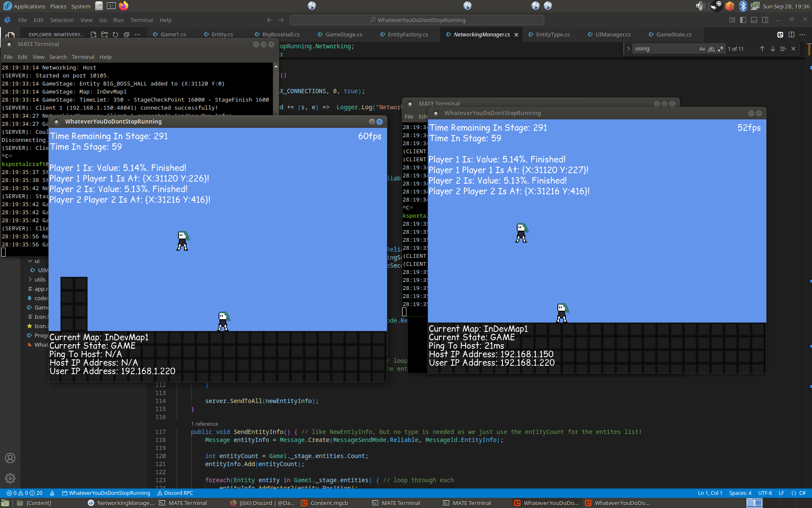This screenshot has height=508, width=812.
Task: Click the Spaces: 4 indentation indicator
Action: pos(740,493)
